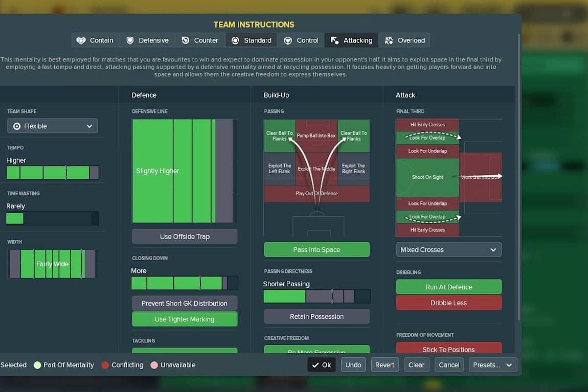Disable Use Tighter Marking
588x392 pixels.
point(185,319)
